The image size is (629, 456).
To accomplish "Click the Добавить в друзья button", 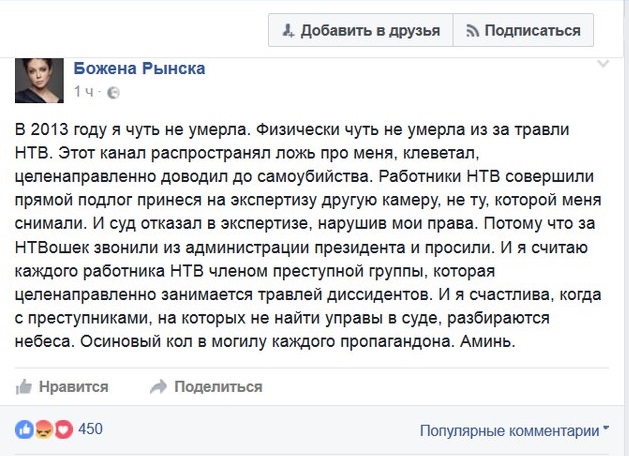I will click(x=361, y=30).
